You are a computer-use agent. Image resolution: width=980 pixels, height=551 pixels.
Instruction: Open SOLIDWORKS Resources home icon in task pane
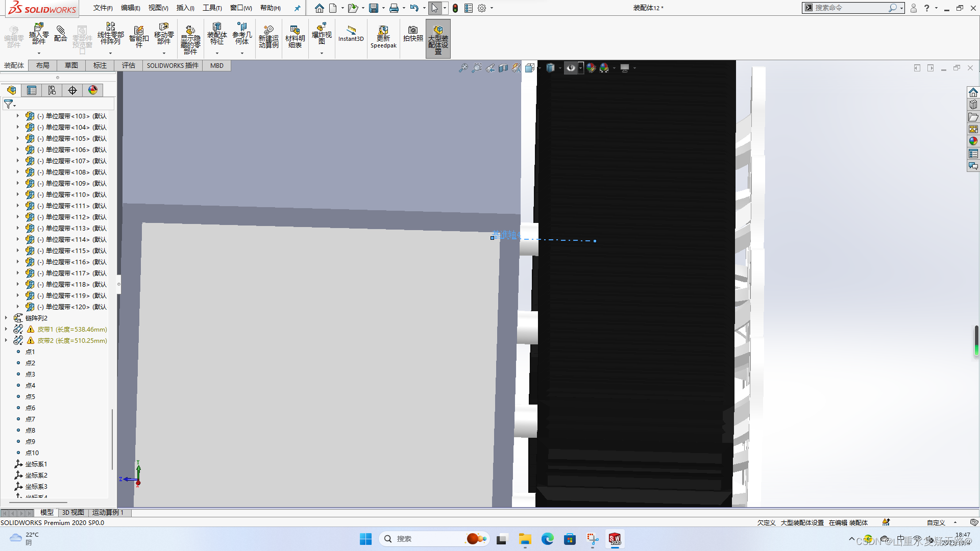(973, 92)
